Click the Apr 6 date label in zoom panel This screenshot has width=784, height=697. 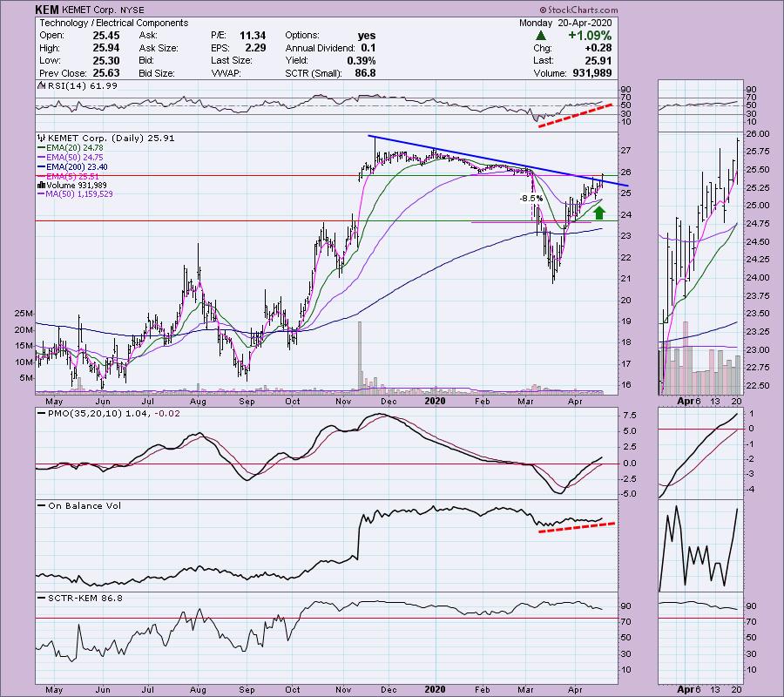click(690, 401)
